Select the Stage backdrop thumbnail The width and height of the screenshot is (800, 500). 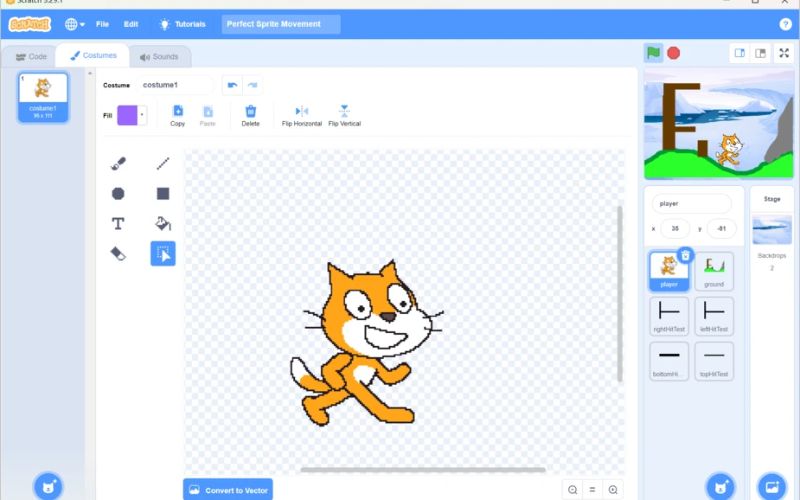click(772, 229)
